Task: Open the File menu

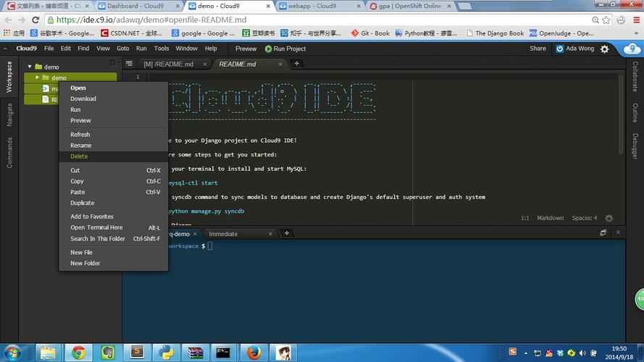Action: coord(49,49)
